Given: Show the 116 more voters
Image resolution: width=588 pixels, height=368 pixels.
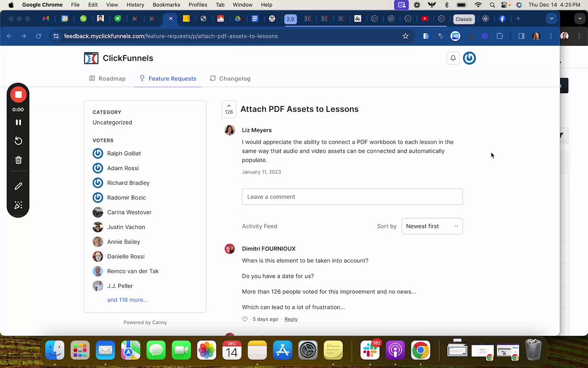Looking at the screenshot, I should click(127, 300).
